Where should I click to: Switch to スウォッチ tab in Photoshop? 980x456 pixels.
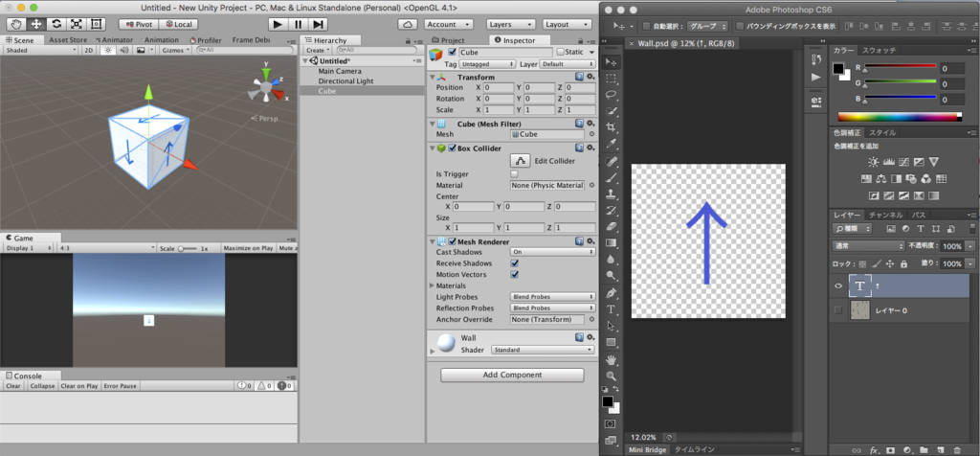880,50
